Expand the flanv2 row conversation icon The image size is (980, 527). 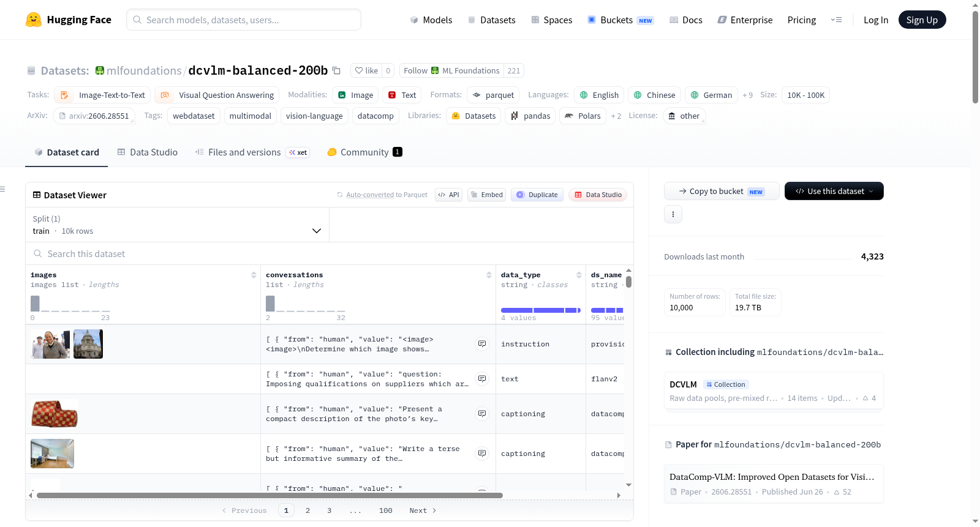tap(482, 379)
